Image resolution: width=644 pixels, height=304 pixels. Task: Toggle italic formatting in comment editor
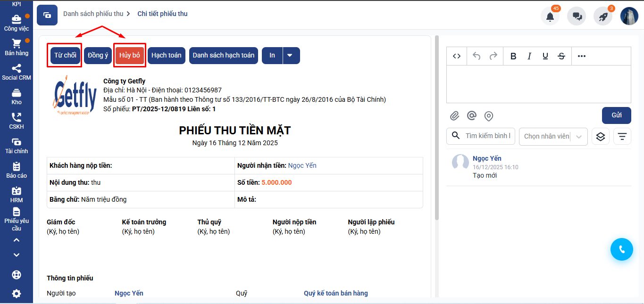point(529,56)
